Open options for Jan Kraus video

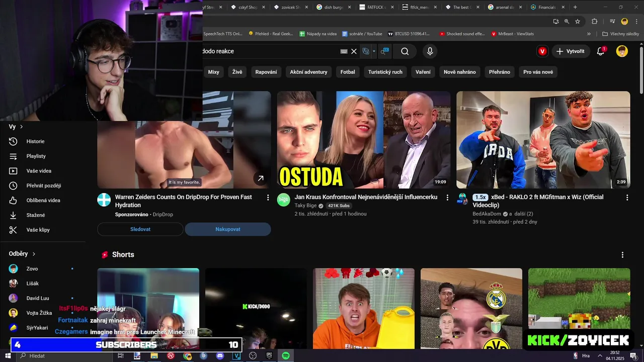[447, 198]
